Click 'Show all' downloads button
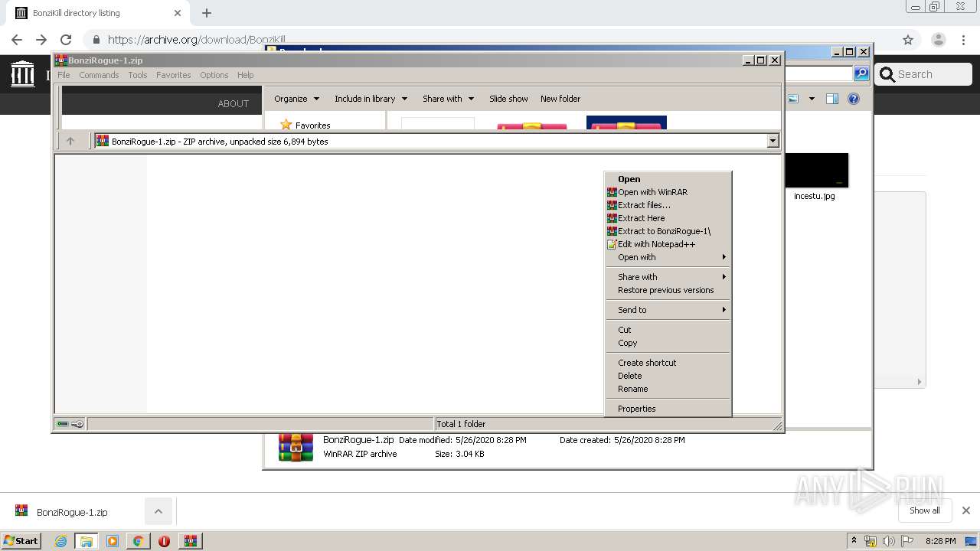The width and height of the screenshot is (980, 551). coord(924,510)
